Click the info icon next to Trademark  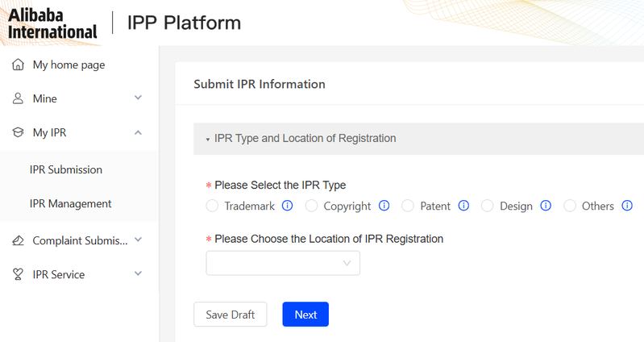click(x=288, y=206)
